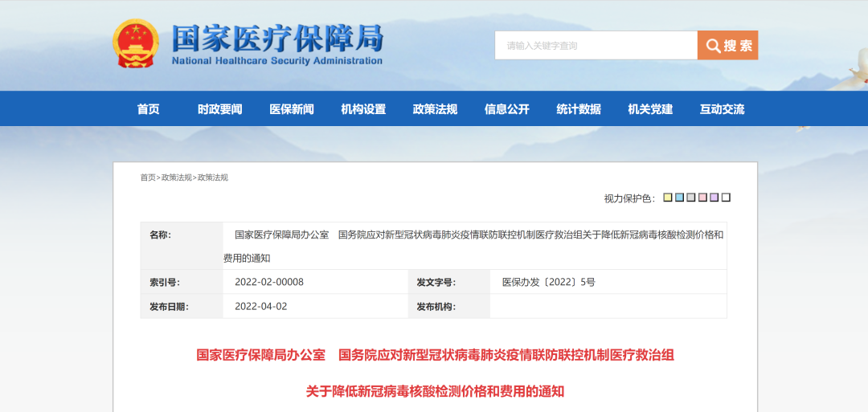
Task: Click the 国家医疗保障局 site title
Action: (276, 37)
